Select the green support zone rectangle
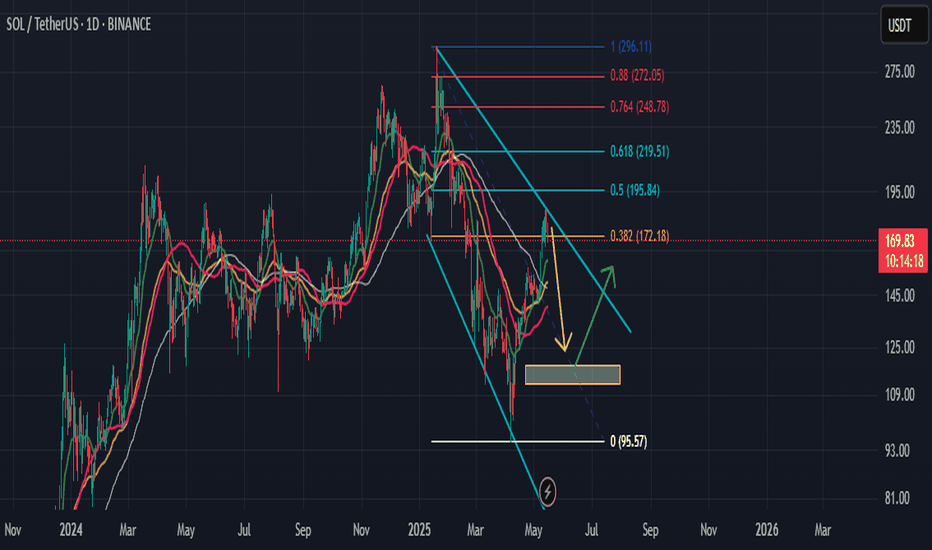This screenshot has height=550, width=932. [572, 375]
